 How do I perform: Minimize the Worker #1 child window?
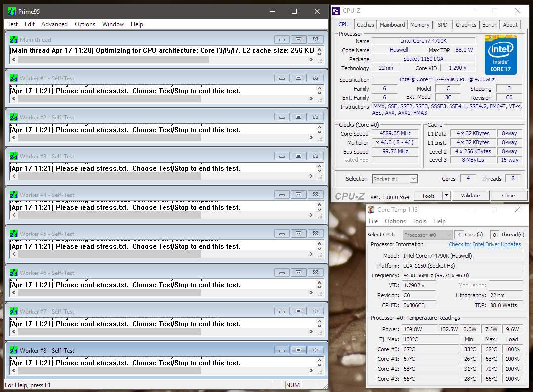click(x=282, y=78)
